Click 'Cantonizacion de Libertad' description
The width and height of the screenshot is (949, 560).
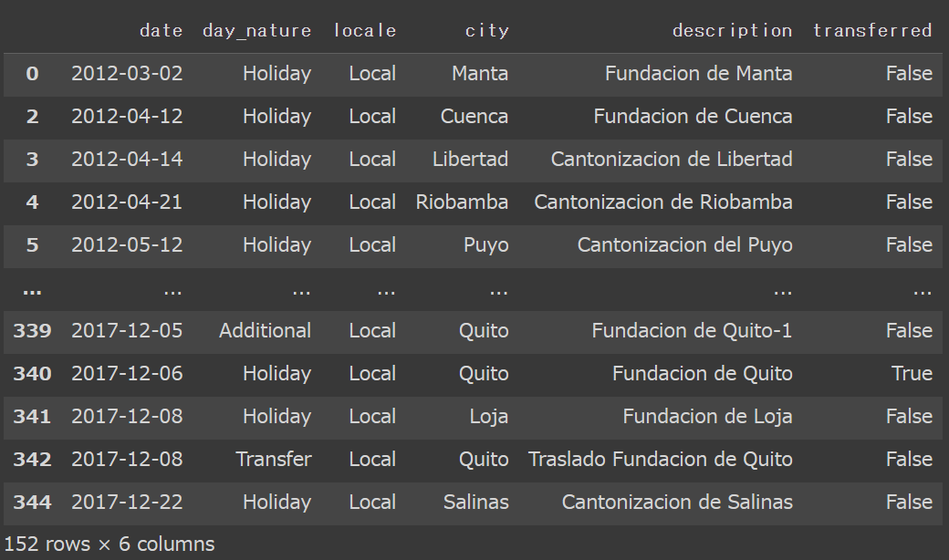[x=672, y=160]
